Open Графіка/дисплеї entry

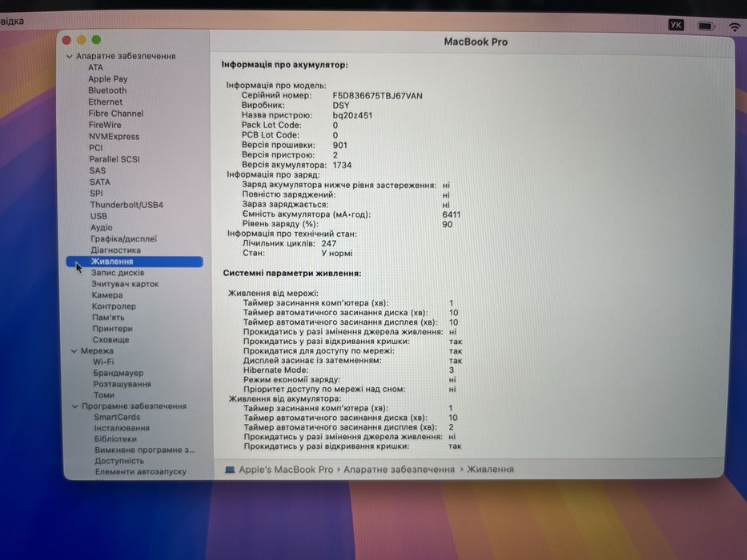pos(124,239)
